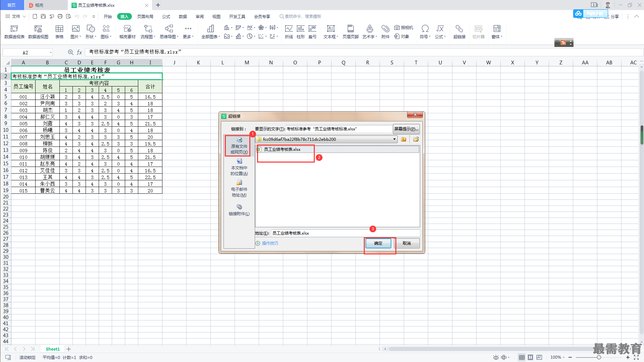The height and width of the screenshot is (362, 644).
Task: Open the folder path combo box in dialog
Action: [x=326, y=139]
